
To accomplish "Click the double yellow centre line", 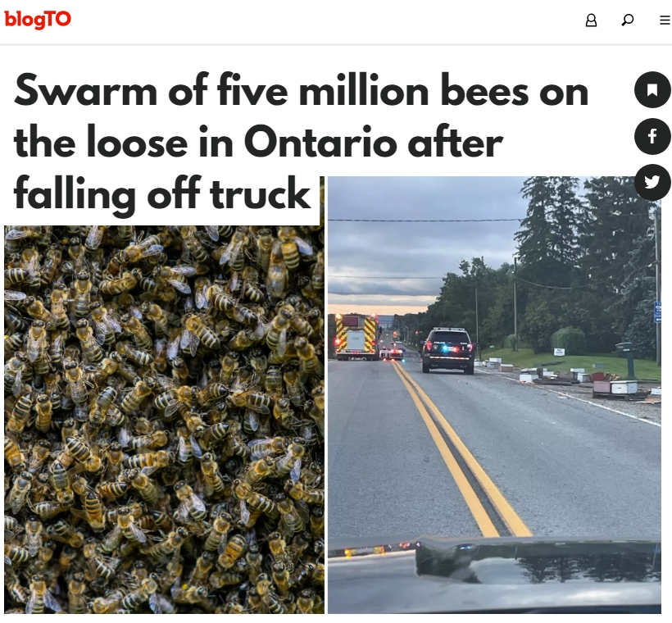I will [463, 450].
